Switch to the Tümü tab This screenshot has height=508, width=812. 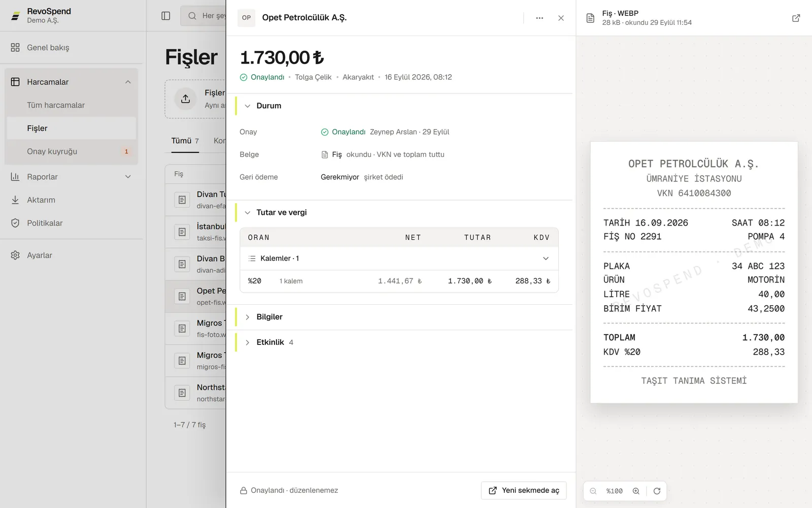(x=185, y=141)
